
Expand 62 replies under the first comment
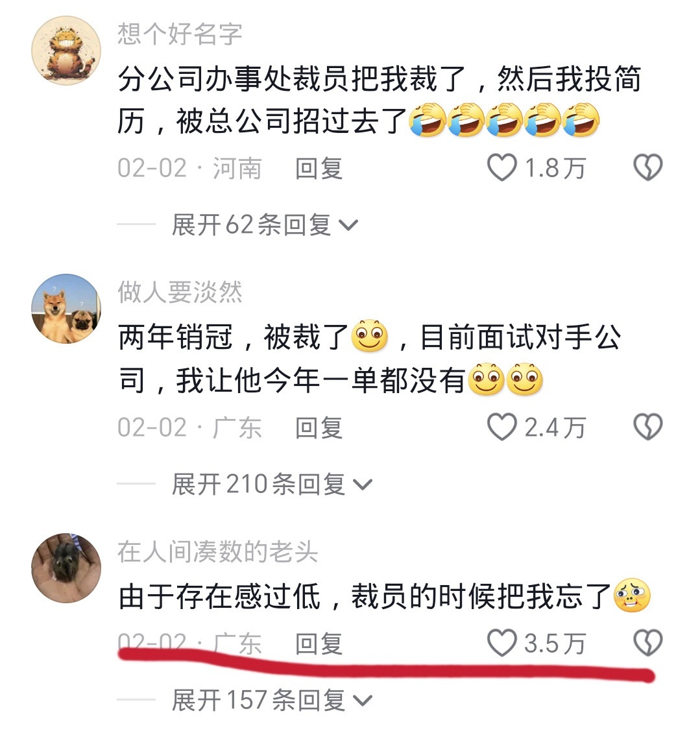(265, 224)
